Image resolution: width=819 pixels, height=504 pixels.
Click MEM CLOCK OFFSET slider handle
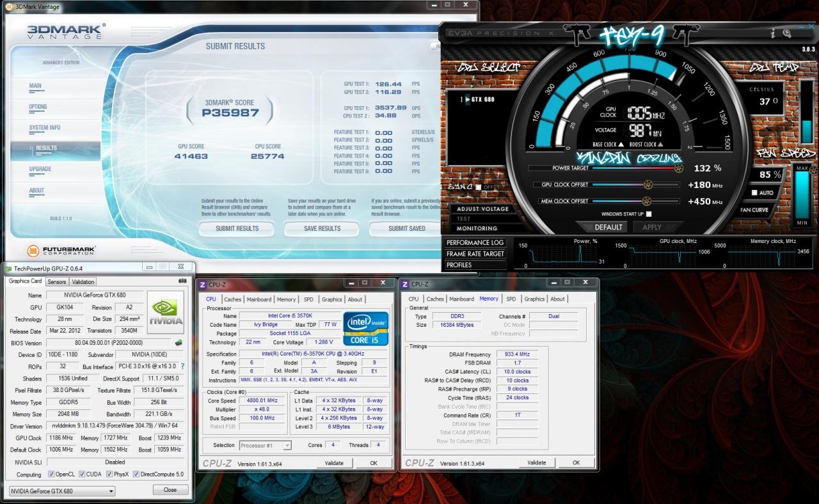pos(648,201)
